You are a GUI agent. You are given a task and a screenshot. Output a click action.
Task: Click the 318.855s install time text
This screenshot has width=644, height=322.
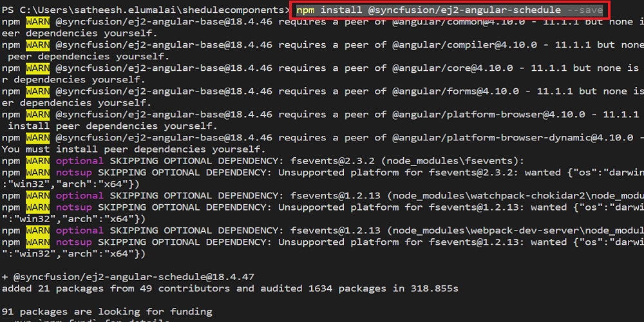(x=434, y=289)
